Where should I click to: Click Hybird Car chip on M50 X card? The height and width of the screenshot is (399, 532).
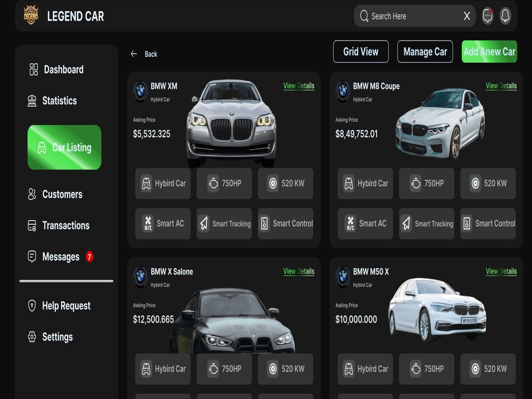(365, 369)
